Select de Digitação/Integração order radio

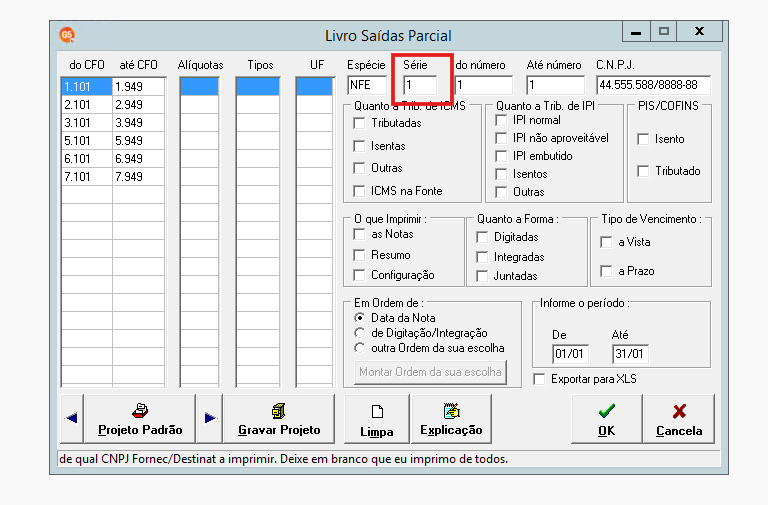tap(360, 333)
